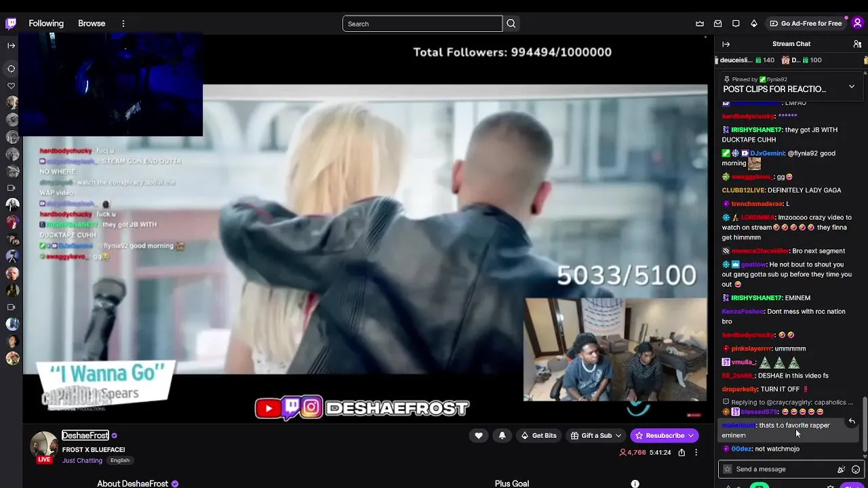Toggle the notification bell button
This screenshot has width=868, height=488.
(x=502, y=436)
